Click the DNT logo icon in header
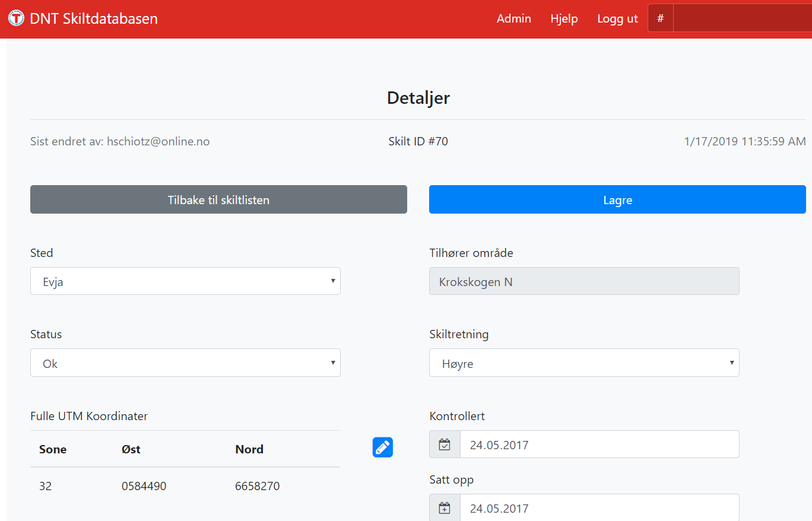Viewport: 812px width, 521px height. click(16, 18)
